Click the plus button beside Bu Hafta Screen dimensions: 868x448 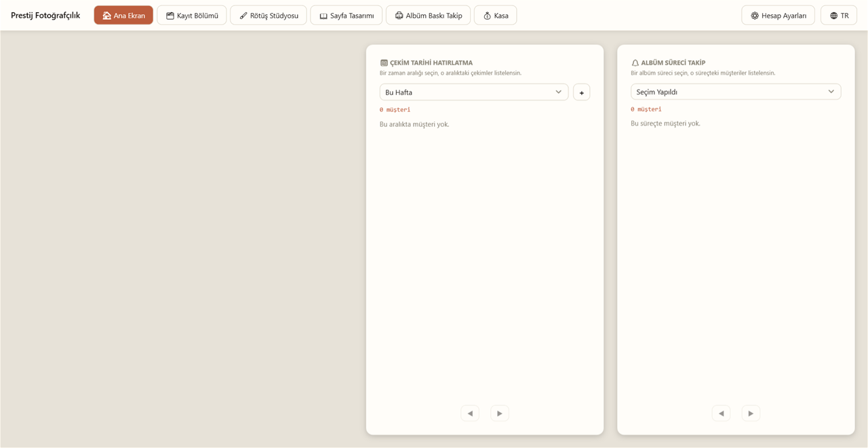[x=581, y=92]
